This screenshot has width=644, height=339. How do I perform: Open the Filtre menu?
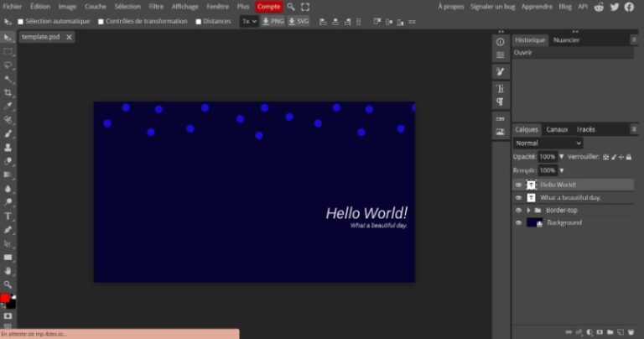click(x=156, y=7)
